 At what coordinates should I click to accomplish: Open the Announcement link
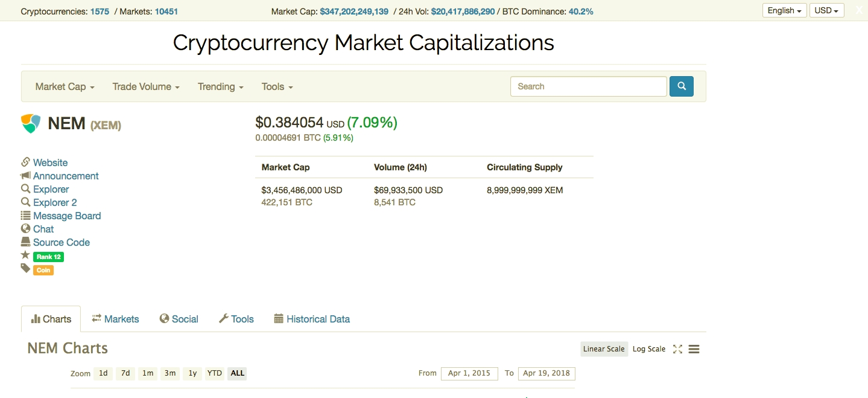66,176
